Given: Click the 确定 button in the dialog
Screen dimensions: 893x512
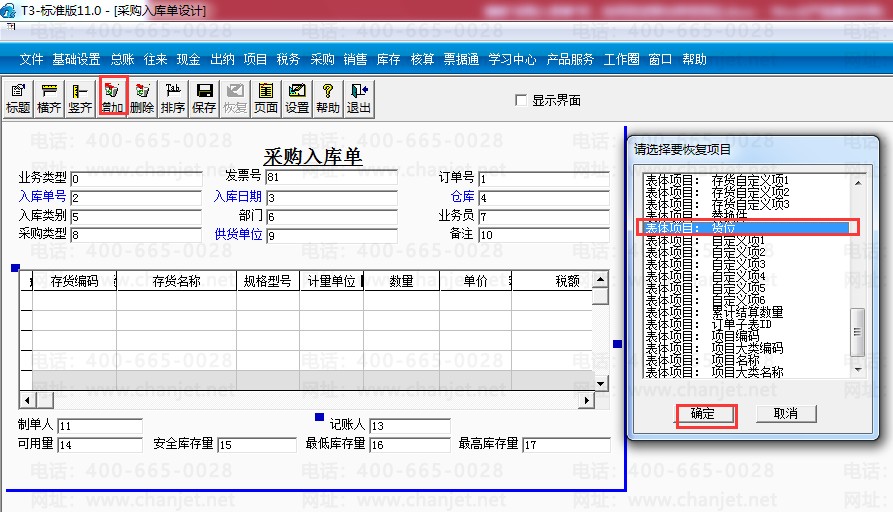Looking at the screenshot, I should [703, 413].
